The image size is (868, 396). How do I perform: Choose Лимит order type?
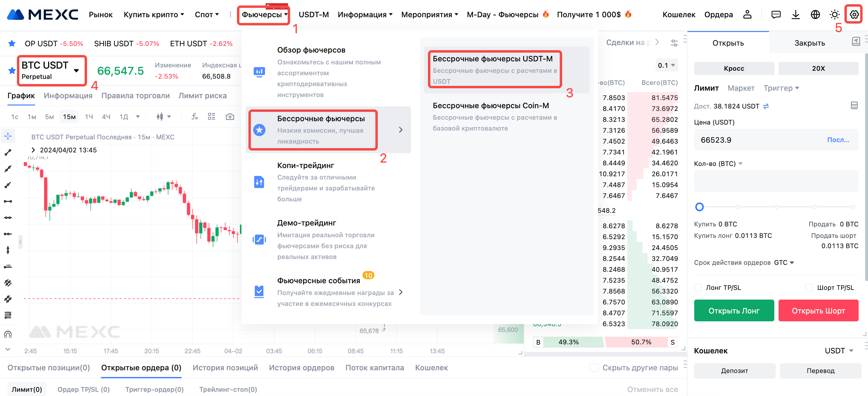pos(706,88)
